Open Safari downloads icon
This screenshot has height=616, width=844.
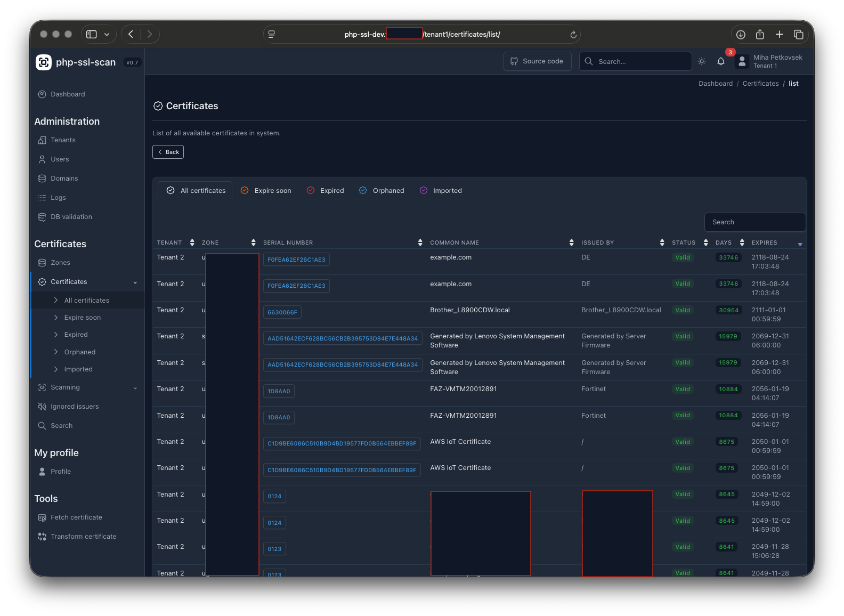741,35
